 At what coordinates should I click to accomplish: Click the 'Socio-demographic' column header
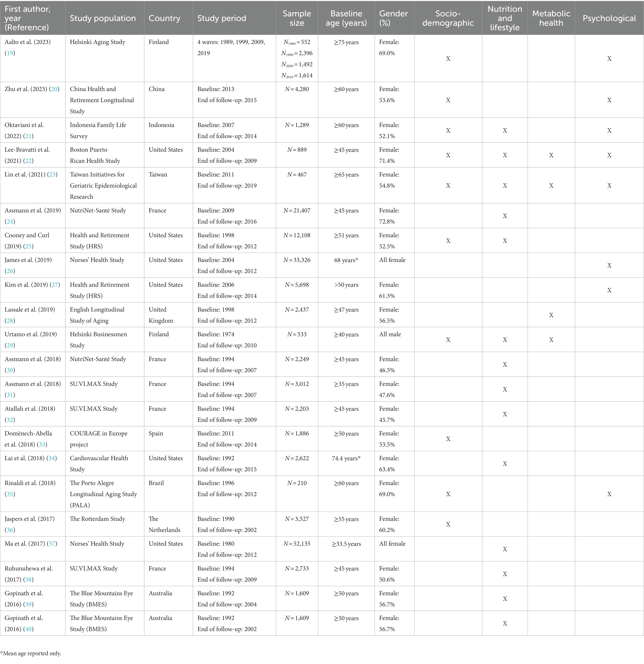tap(448, 18)
